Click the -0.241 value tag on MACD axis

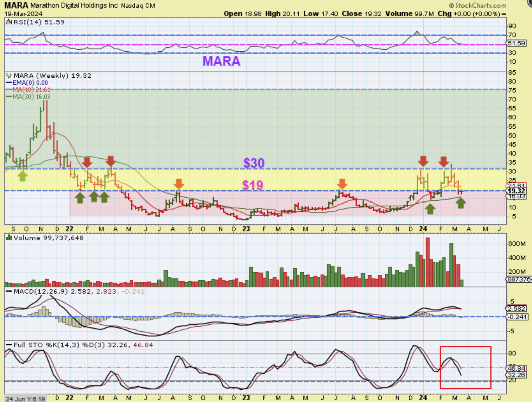517,317
